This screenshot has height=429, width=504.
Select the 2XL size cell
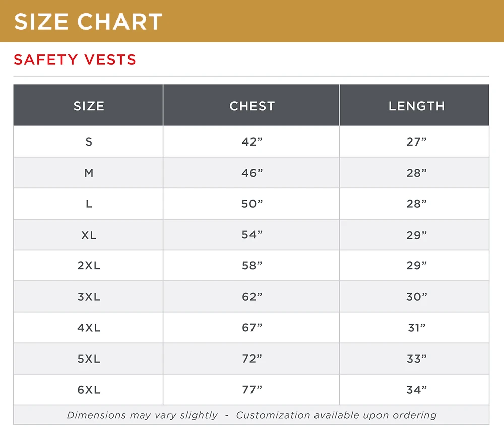89,266
